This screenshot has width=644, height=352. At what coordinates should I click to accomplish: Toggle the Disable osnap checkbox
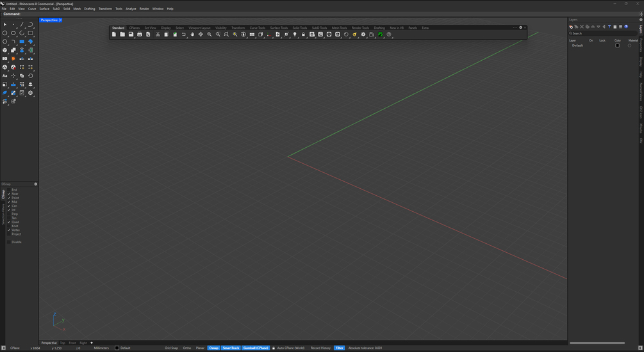9,242
